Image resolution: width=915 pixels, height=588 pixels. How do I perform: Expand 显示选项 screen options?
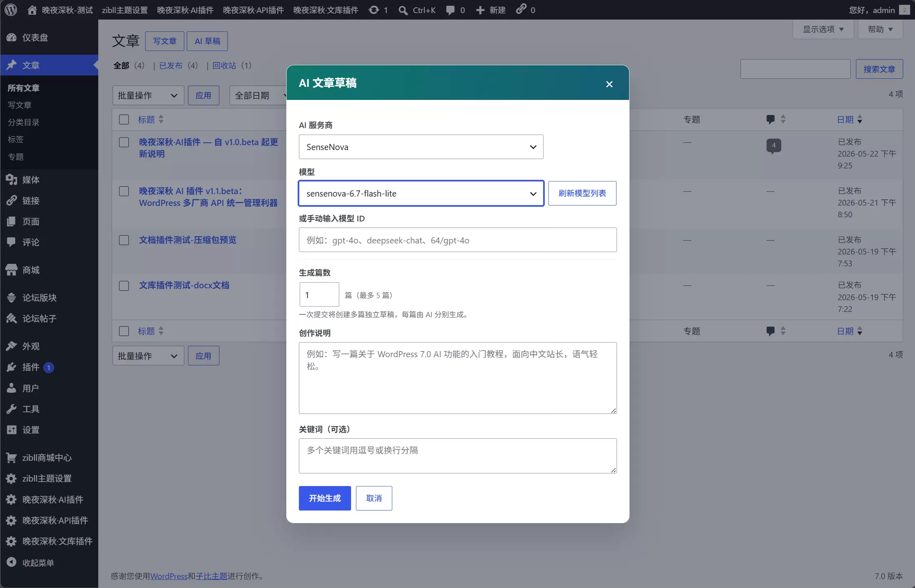click(x=823, y=29)
